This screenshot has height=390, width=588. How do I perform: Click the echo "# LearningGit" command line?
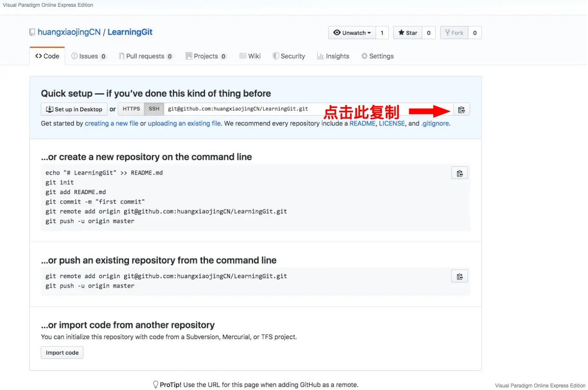coord(104,173)
